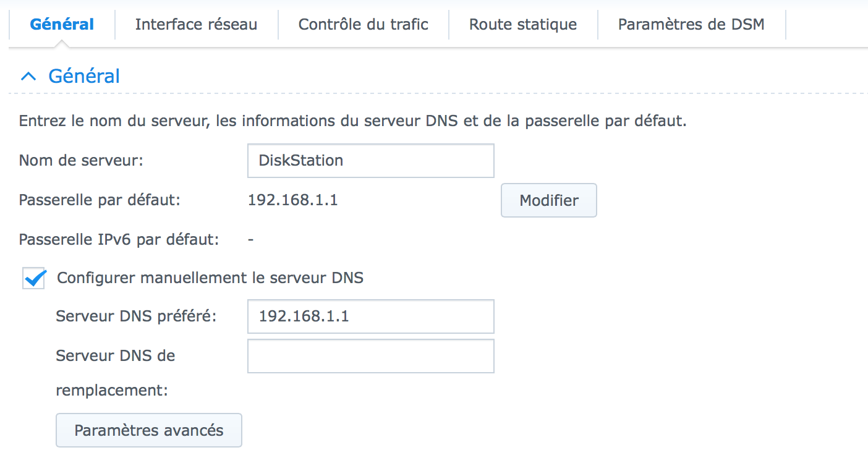Click the Serveur DNS préféré field
The height and width of the screenshot is (471, 868).
371,316
